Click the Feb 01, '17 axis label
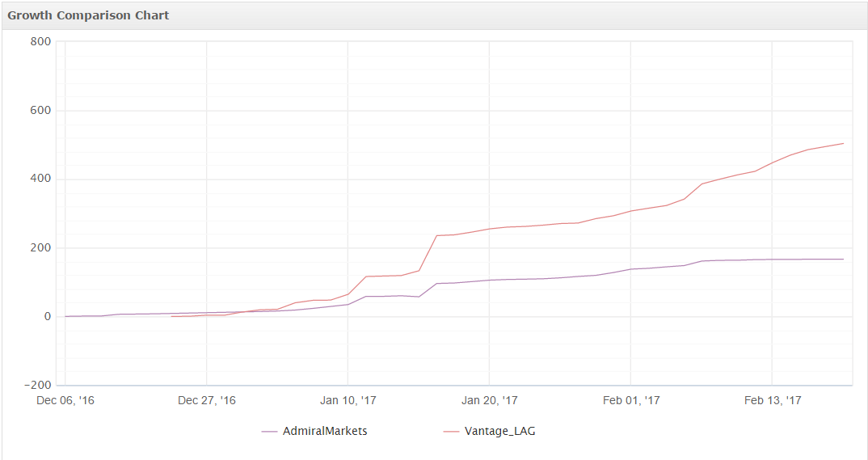This screenshot has width=868, height=460. tap(631, 400)
